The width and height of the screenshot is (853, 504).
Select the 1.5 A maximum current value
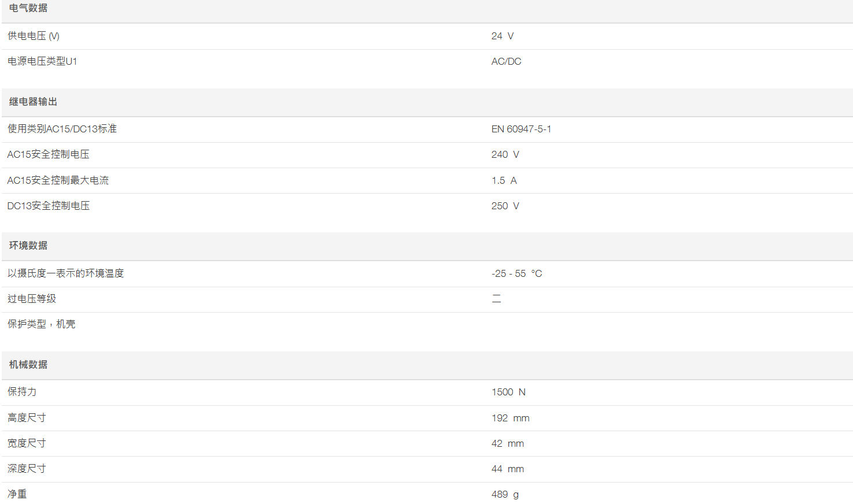pyautogui.click(x=504, y=180)
